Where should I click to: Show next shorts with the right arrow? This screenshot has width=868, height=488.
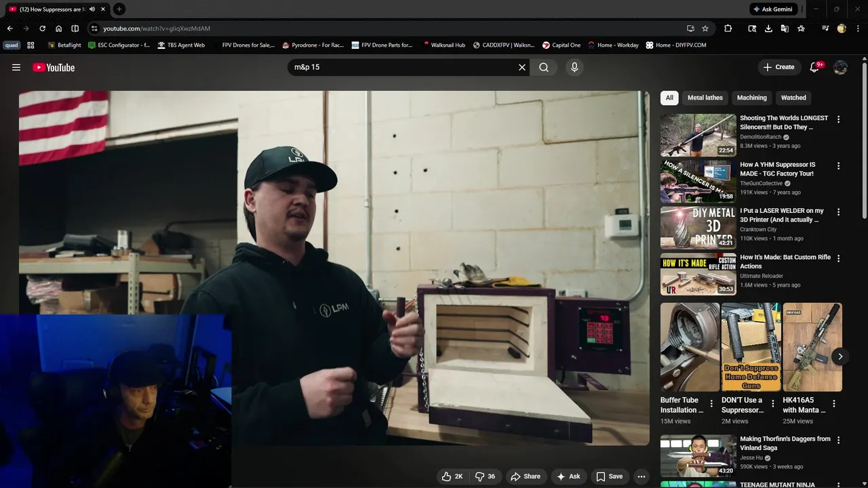[840, 357]
